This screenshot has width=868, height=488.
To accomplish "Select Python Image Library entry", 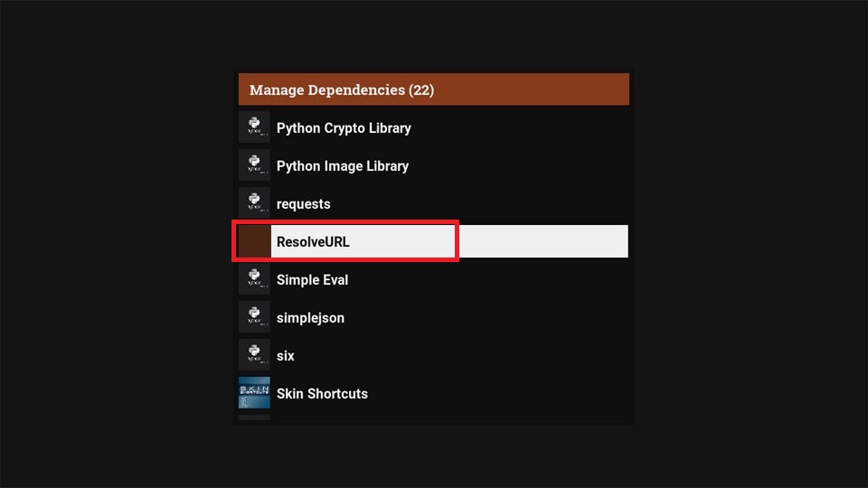I will (433, 165).
